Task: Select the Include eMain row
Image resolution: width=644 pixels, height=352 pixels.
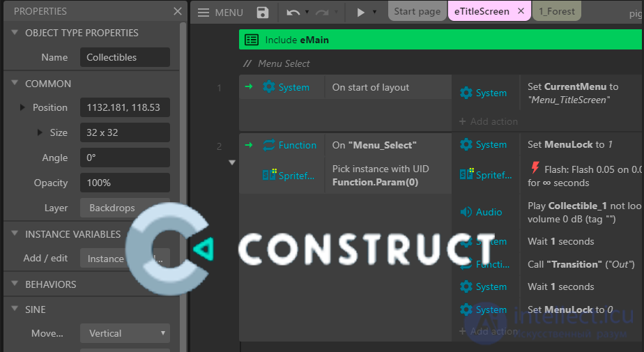Action: (440, 40)
